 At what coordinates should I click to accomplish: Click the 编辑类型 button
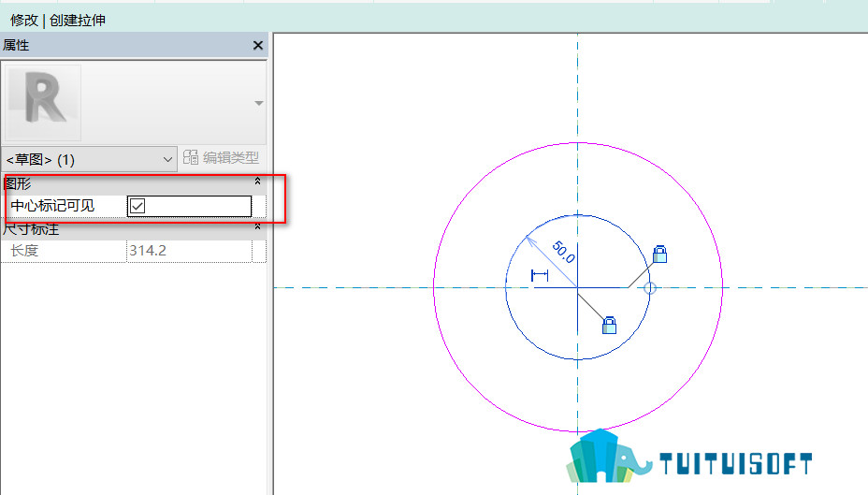(x=221, y=158)
